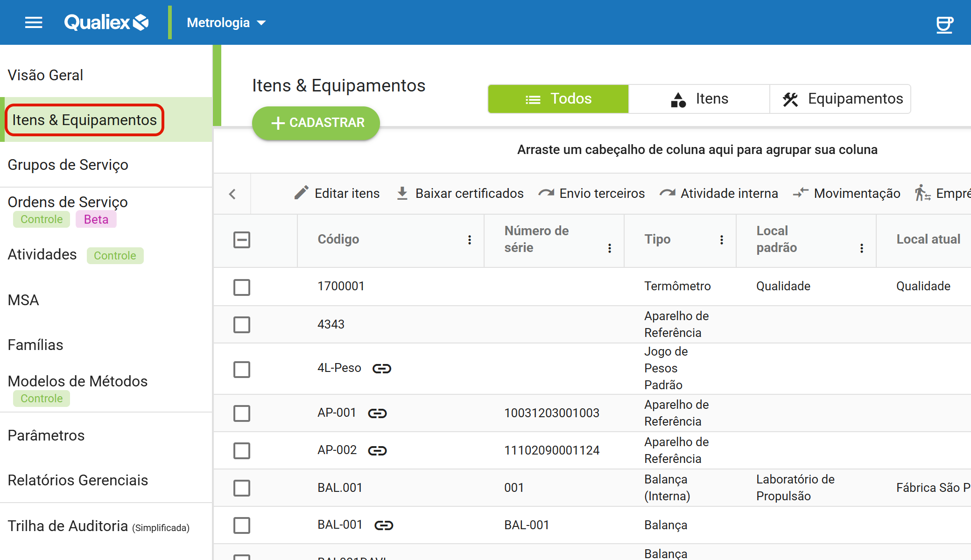Click the arrow icon for Envio terceiros

click(x=546, y=193)
